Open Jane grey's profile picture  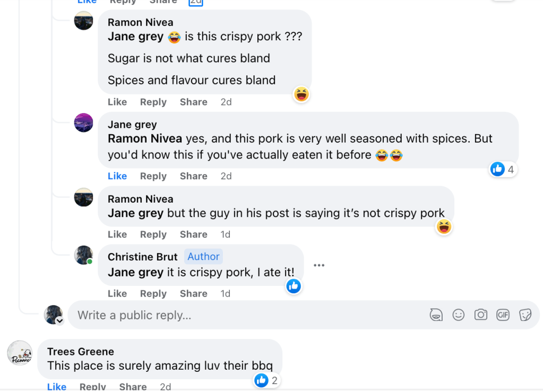click(x=84, y=123)
